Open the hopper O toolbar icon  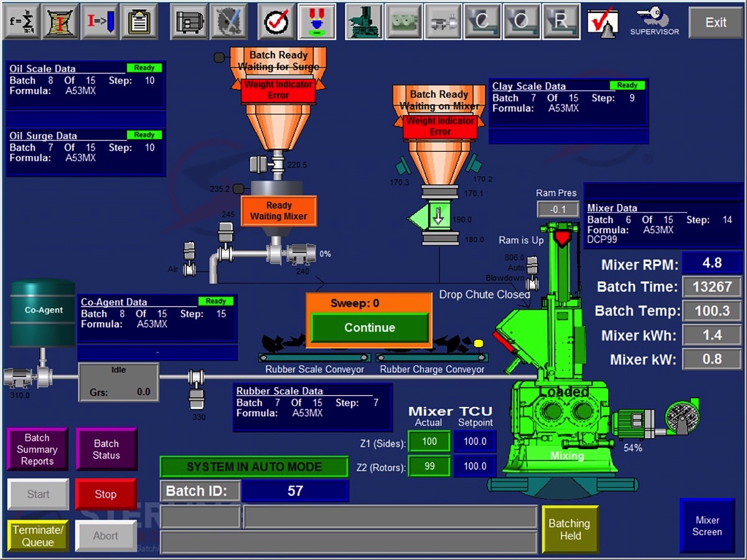click(x=522, y=22)
